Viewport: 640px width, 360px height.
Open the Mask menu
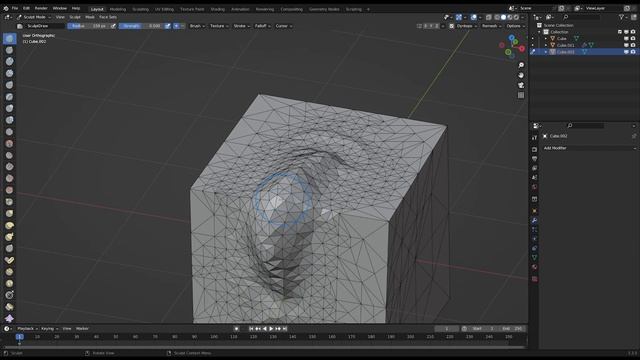coord(90,17)
